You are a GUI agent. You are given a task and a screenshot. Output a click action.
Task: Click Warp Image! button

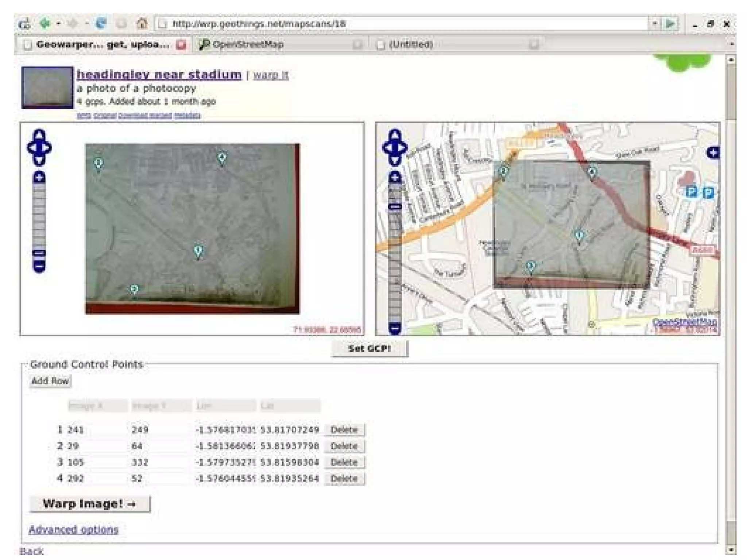[89, 504]
